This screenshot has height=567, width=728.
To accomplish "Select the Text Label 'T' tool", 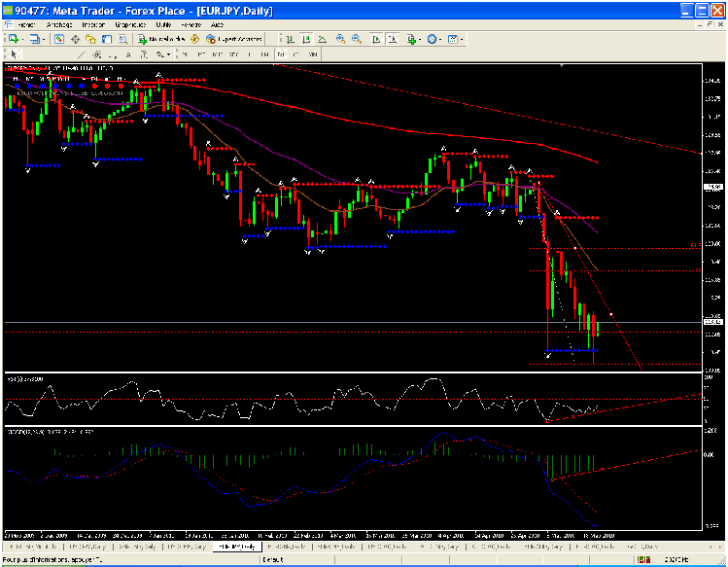I will 145,54.
